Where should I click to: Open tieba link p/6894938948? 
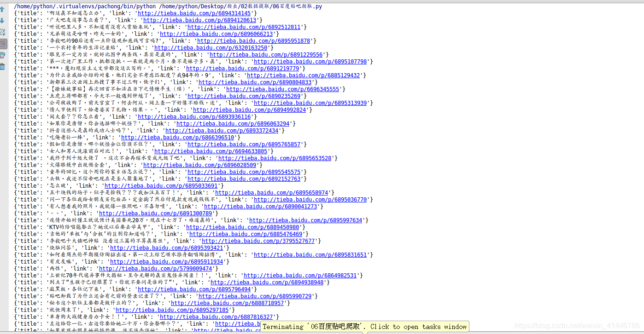pos(267,282)
